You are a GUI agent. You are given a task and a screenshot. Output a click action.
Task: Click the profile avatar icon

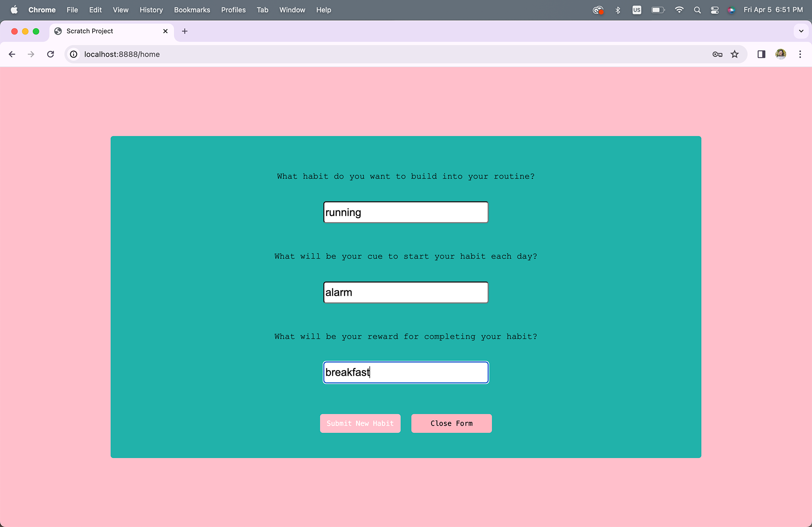pyautogui.click(x=781, y=54)
